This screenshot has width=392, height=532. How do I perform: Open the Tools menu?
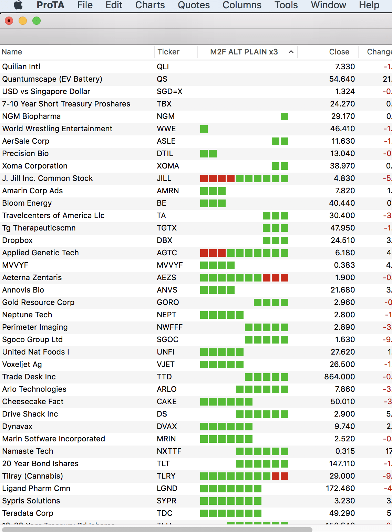coord(286,5)
